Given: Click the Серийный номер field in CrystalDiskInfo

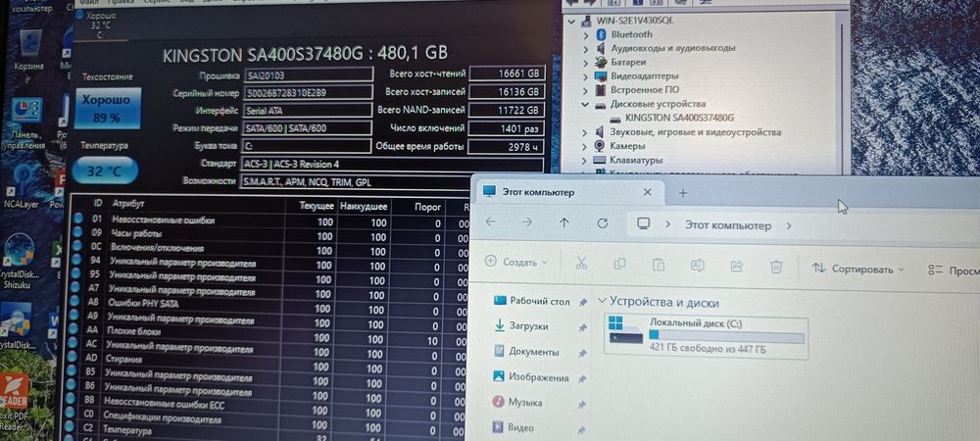Looking at the screenshot, I should click(306, 93).
